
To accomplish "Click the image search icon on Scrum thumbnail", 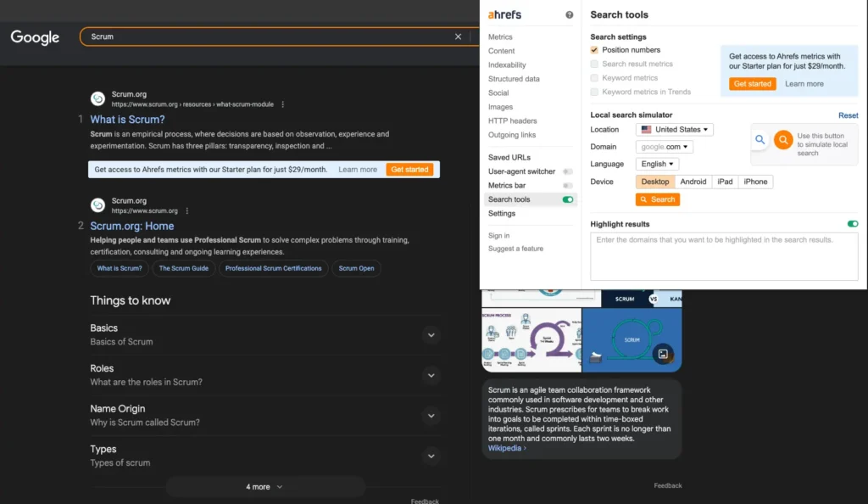I will pos(663,354).
